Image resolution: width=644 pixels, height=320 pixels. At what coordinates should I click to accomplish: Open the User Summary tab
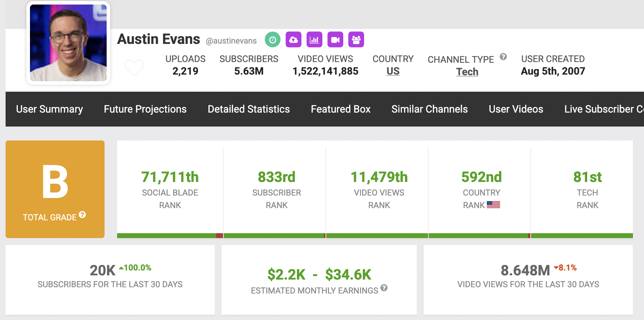point(49,109)
